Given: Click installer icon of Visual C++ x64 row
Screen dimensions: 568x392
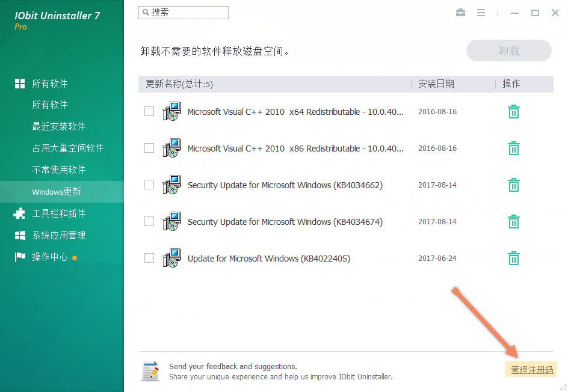Looking at the screenshot, I should click(x=171, y=111).
